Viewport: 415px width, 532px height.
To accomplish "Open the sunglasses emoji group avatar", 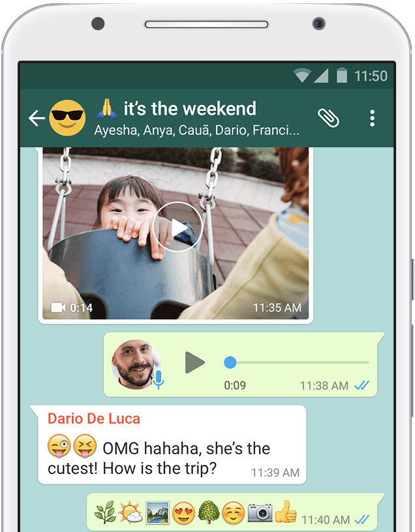I will point(68,118).
